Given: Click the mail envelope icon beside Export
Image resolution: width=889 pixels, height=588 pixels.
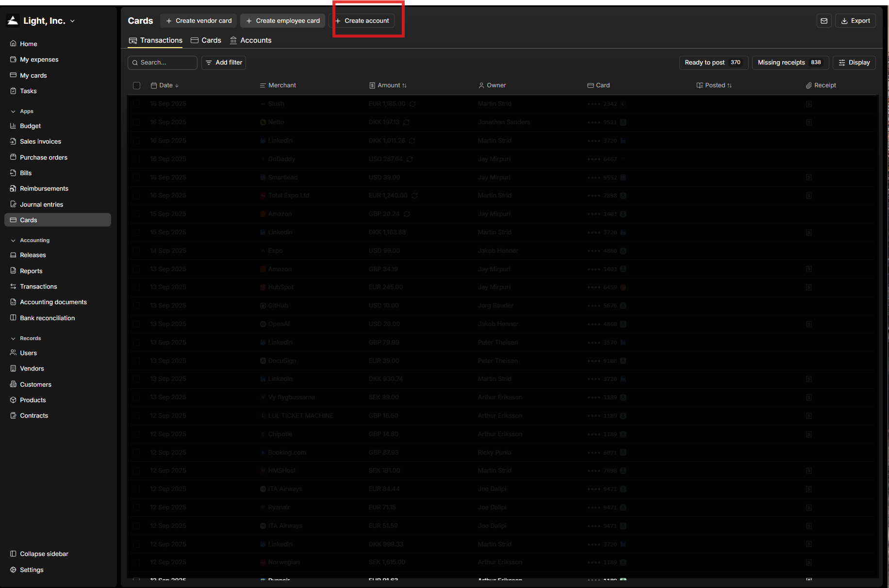Looking at the screenshot, I should pyautogui.click(x=824, y=21).
